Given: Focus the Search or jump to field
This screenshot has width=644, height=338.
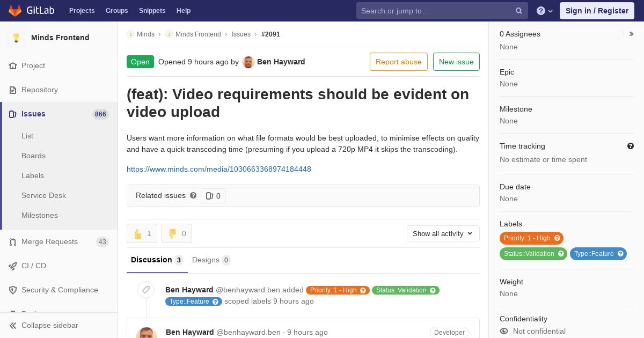Looking at the screenshot, I should pyautogui.click(x=442, y=11).
